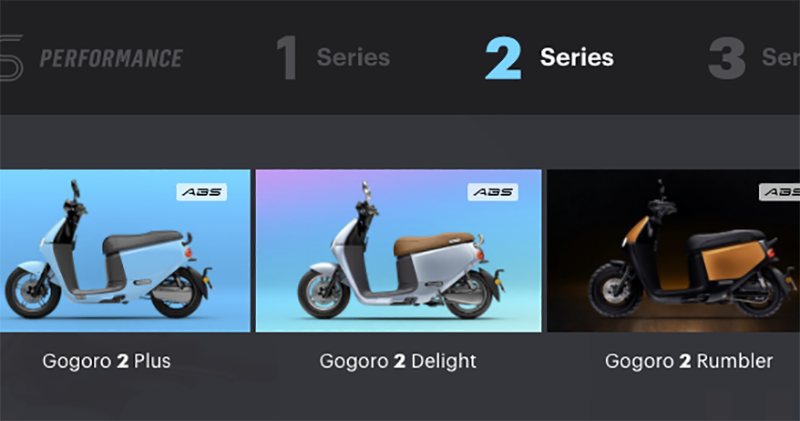The image size is (800, 421).
Task: Select the active 2 Series label
Action: click(x=577, y=57)
